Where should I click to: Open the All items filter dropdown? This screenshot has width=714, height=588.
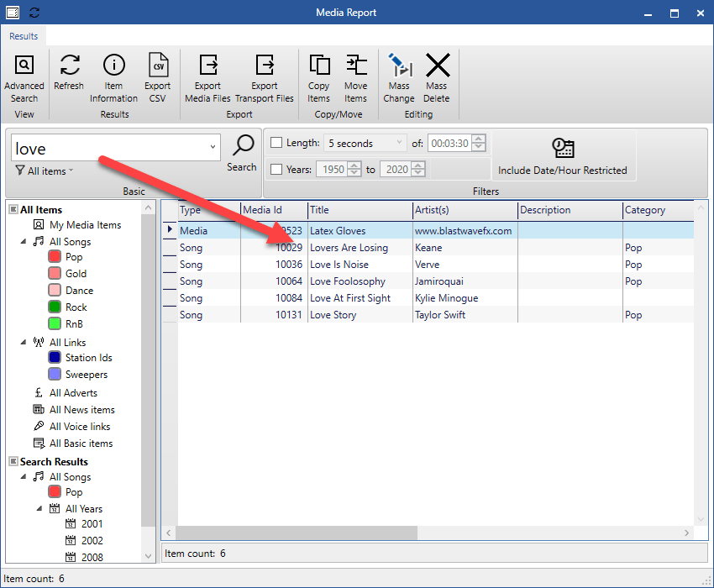(45, 171)
